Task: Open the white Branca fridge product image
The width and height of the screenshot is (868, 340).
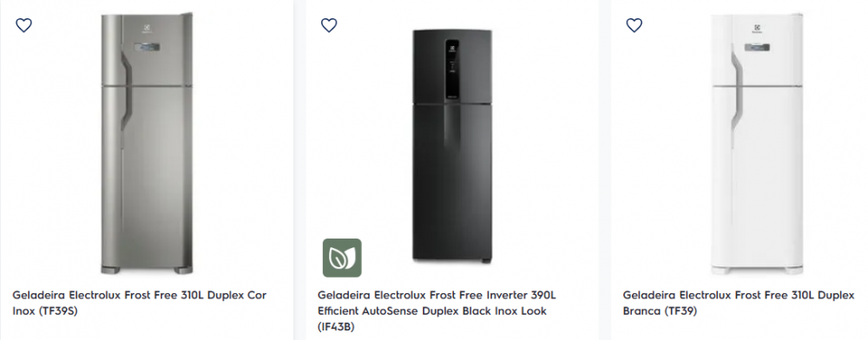Action: pyautogui.click(x=757, y=143)
